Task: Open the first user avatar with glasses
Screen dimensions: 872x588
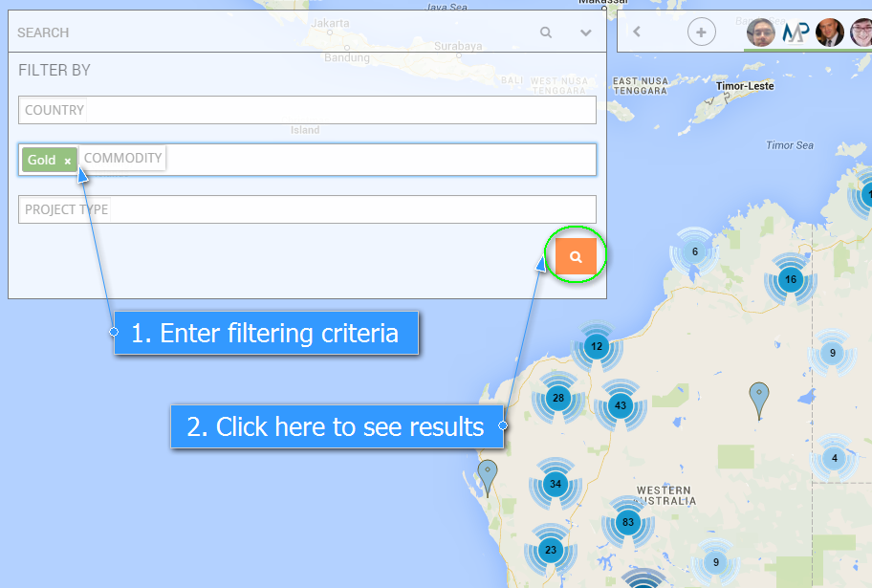Action: (760, 33)
